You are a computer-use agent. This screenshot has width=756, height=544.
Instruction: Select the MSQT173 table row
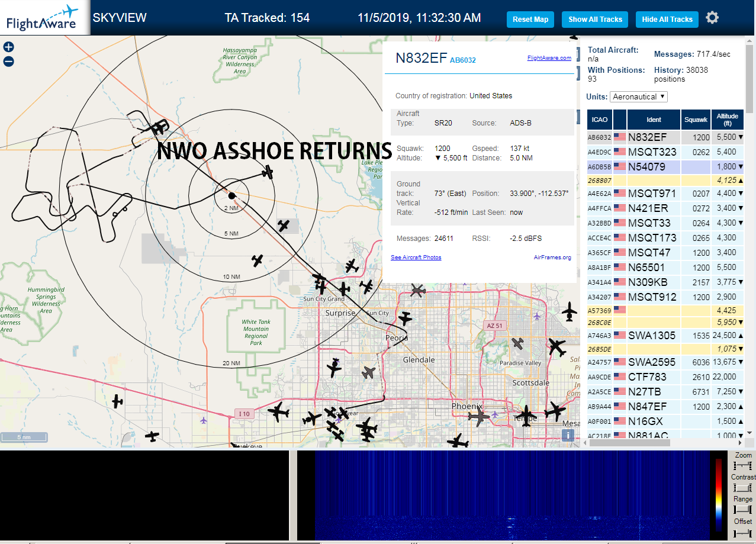(x=665, y=237)
